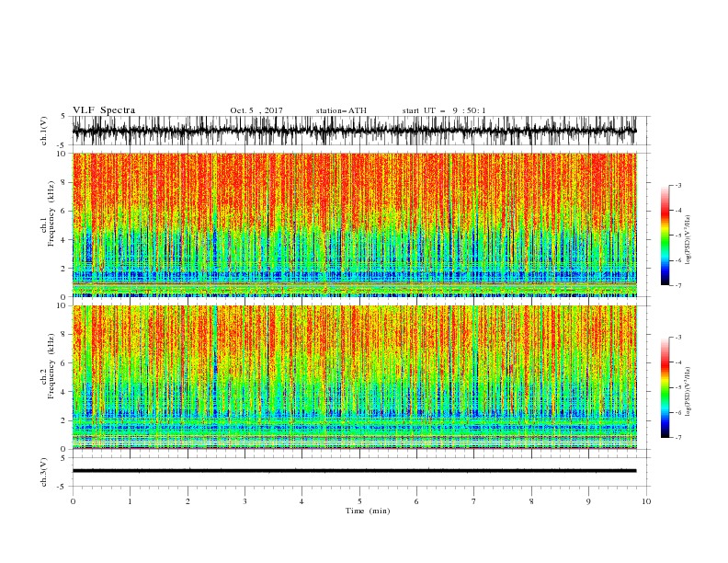Click the 'station=ATH' header label
The height and width of the screenshot is (563, 728).
(341, 110)
